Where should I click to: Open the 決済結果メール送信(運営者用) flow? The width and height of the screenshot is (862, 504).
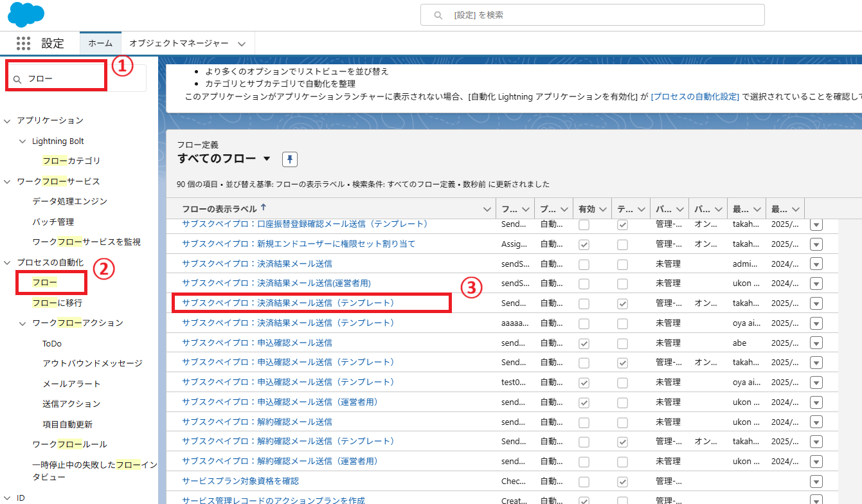[x=276, y=283]
